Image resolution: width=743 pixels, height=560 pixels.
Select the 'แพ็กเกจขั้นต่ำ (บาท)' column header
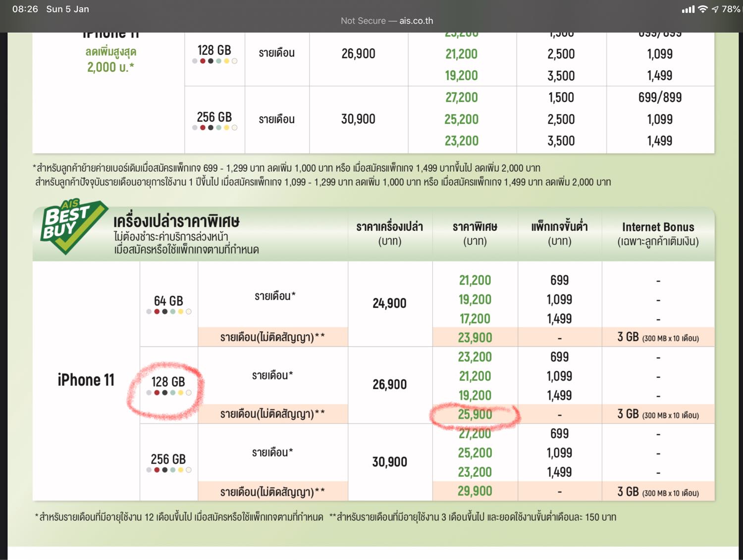559,234
